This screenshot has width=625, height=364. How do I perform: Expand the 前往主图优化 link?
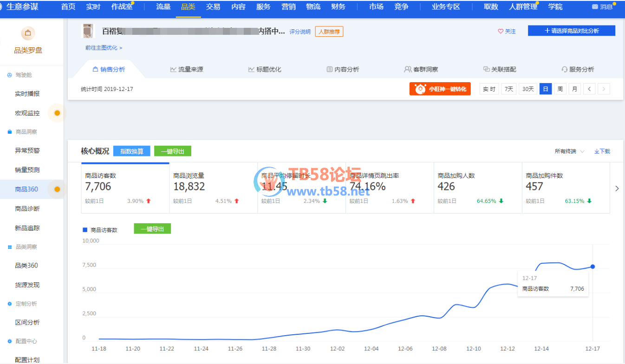pyautogui.click(x=104, y=48)
